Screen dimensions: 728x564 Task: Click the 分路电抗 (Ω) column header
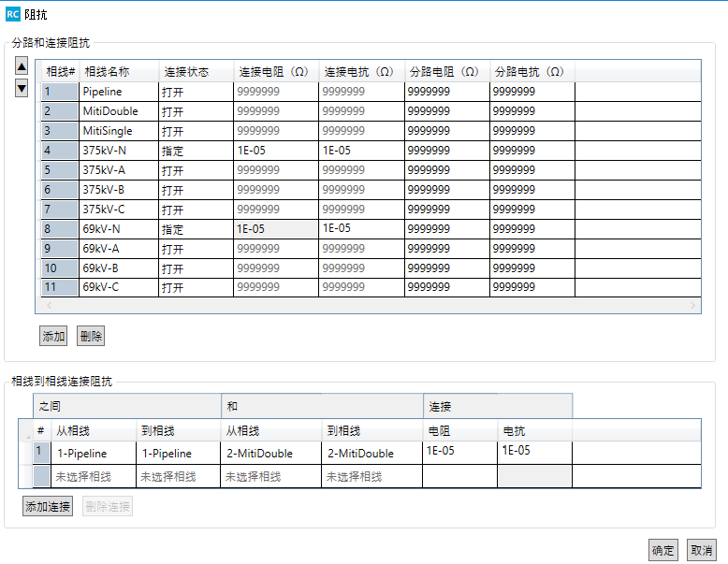[x=532, y=71]
